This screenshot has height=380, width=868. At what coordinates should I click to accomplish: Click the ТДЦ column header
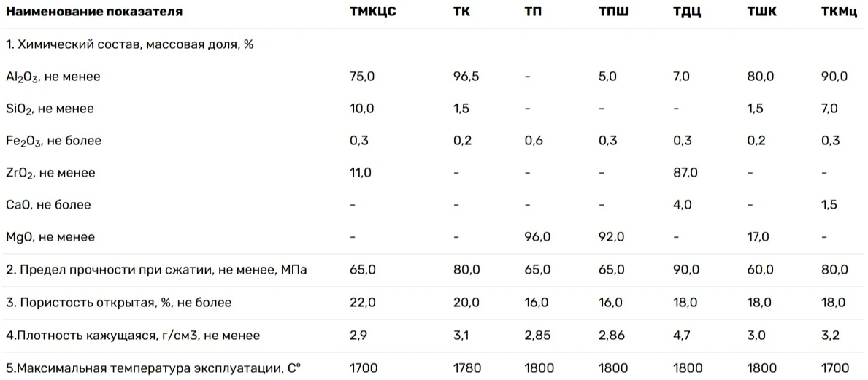(x=687, y=12)
